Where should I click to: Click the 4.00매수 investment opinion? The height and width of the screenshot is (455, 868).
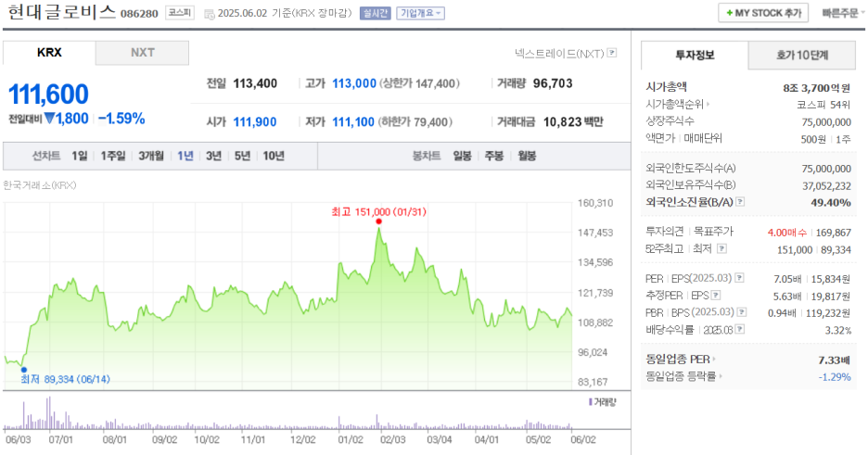785,233
